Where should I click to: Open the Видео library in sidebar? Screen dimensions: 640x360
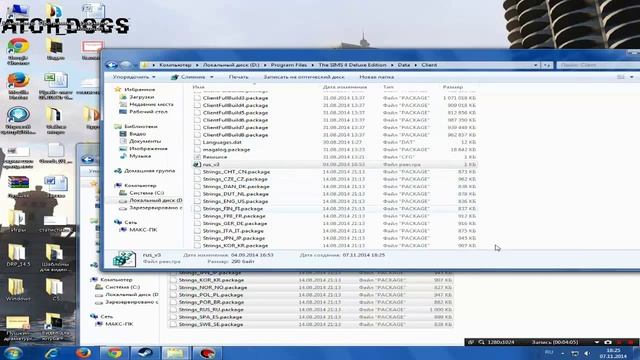coord(138,134)
